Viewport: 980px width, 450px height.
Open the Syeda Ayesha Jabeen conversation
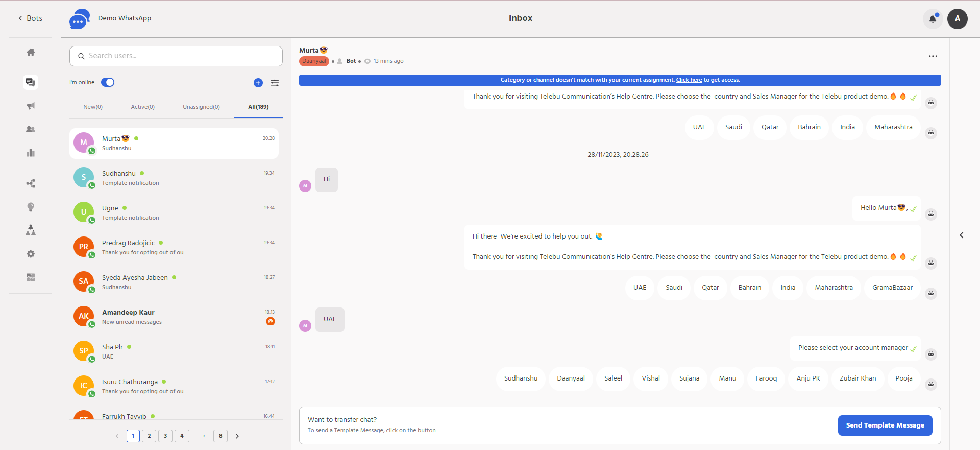tap(174, 282)
